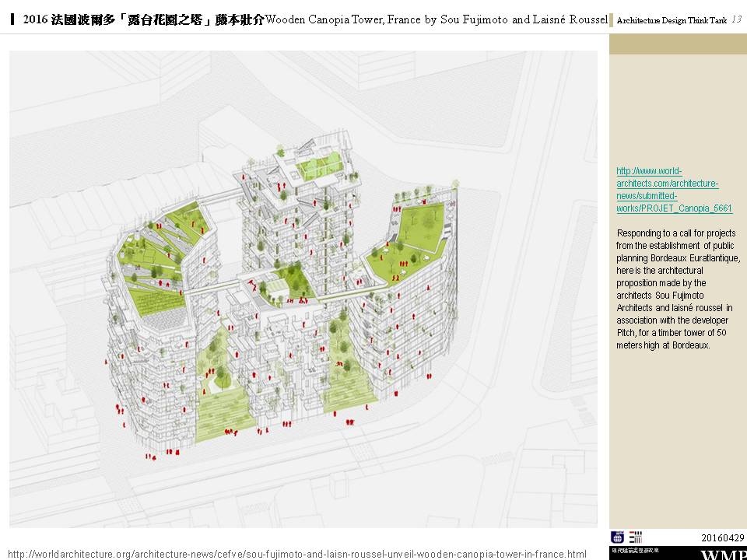Click slide page number 13
The width and height of the screenshot is (747, 560).
pyautogui.click(x=735, y=19)
